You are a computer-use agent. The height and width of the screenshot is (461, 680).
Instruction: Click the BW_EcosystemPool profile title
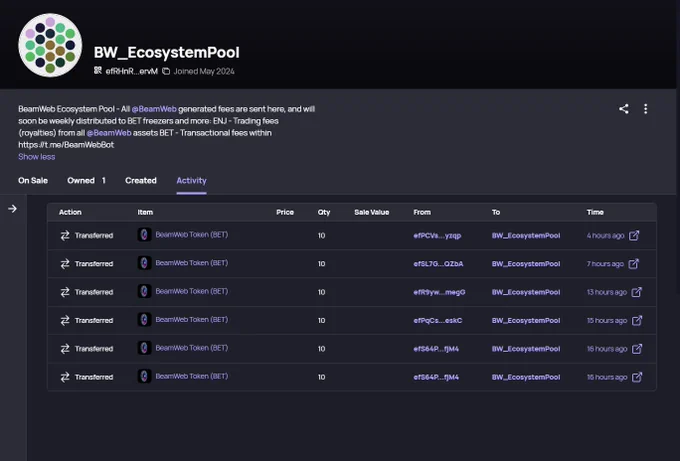[x=167, y=52]
